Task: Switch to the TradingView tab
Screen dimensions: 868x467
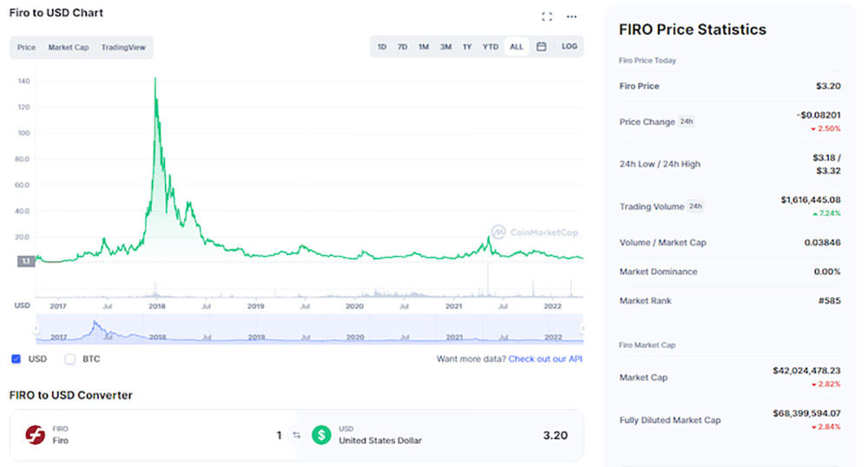Action: (123, 48)
